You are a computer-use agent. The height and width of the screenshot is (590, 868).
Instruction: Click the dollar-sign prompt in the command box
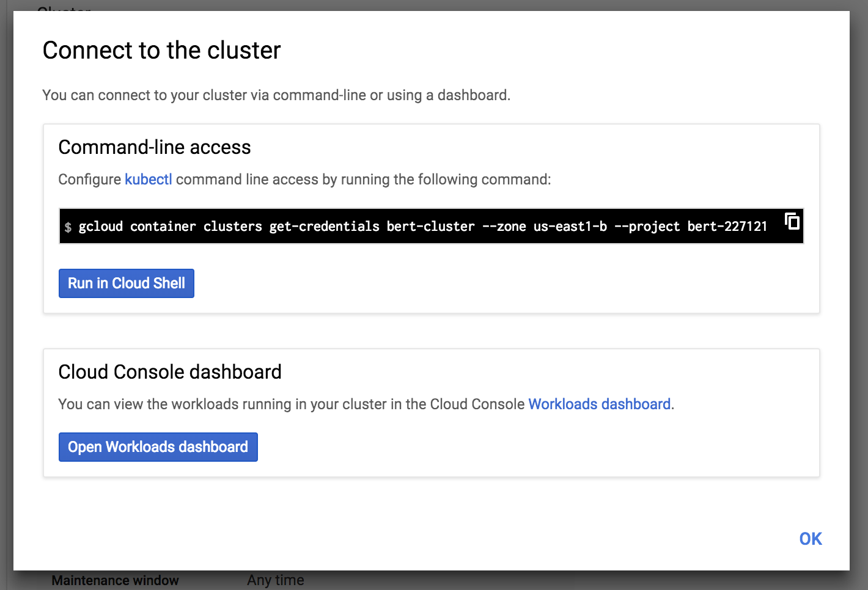(x=68, y=227)
